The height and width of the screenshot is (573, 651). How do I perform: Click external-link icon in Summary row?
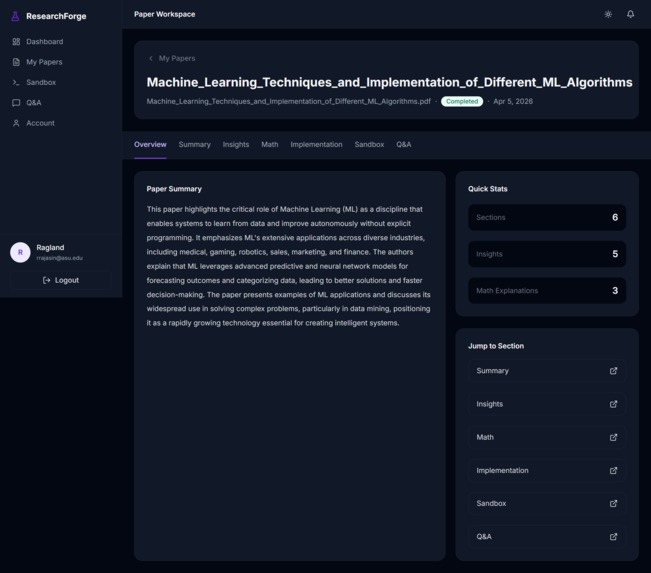[x=613, y=371]
